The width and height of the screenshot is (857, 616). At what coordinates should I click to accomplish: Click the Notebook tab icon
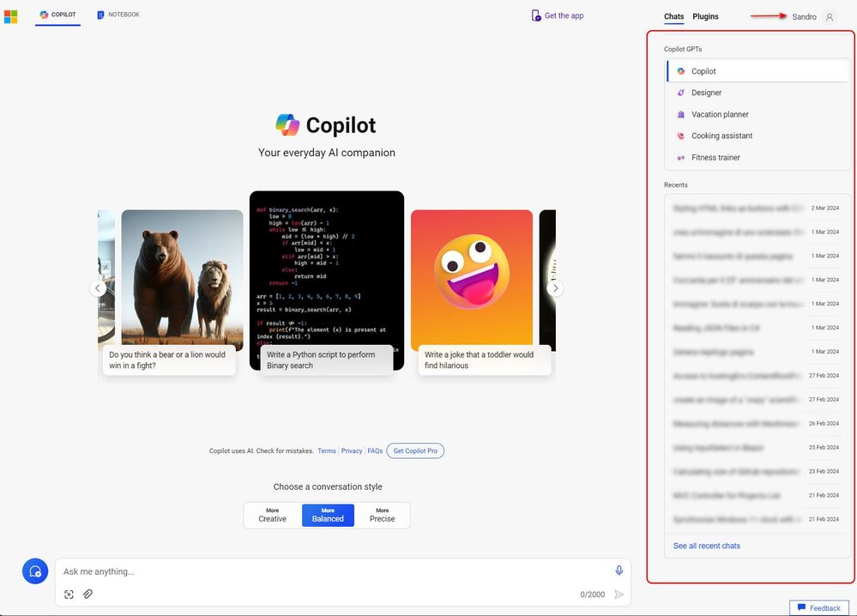pos(100,15)
